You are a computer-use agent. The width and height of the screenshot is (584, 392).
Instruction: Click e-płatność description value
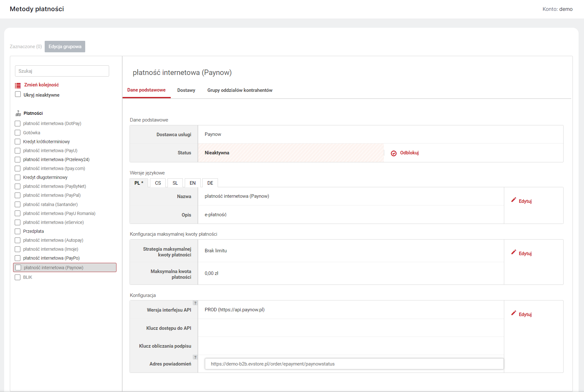[216, 215]
